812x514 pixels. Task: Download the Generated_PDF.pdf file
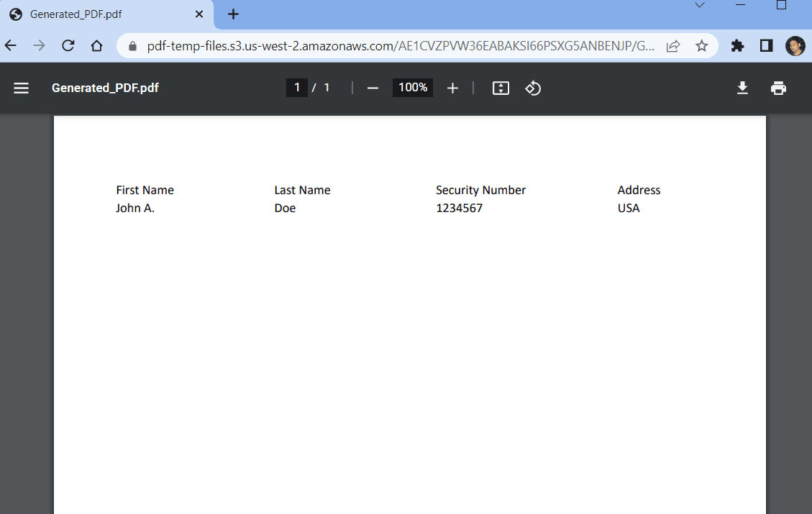(x=742, y=88)
